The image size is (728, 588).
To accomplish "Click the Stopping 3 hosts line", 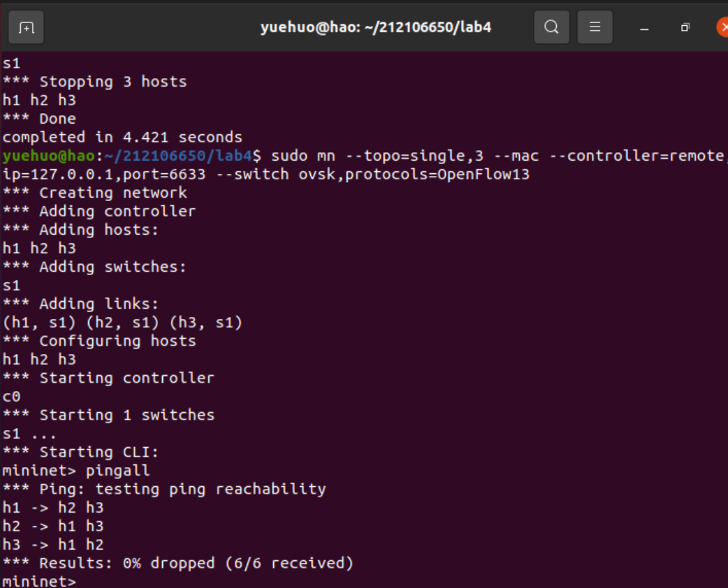I will (95, 82).
